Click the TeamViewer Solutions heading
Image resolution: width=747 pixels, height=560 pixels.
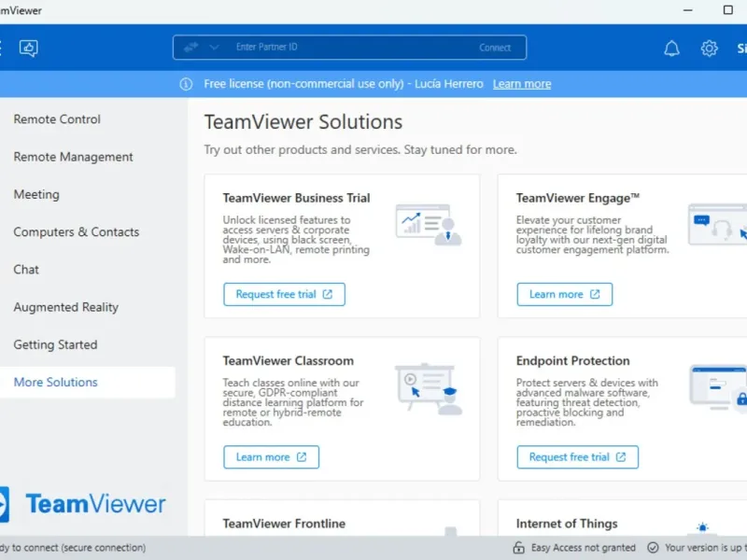pos(303,122)
